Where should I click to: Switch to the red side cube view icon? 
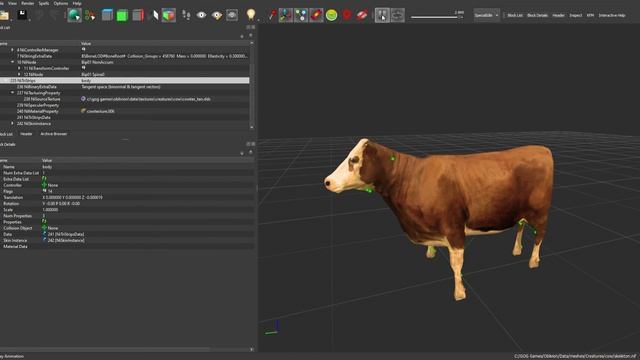point(138,16)
